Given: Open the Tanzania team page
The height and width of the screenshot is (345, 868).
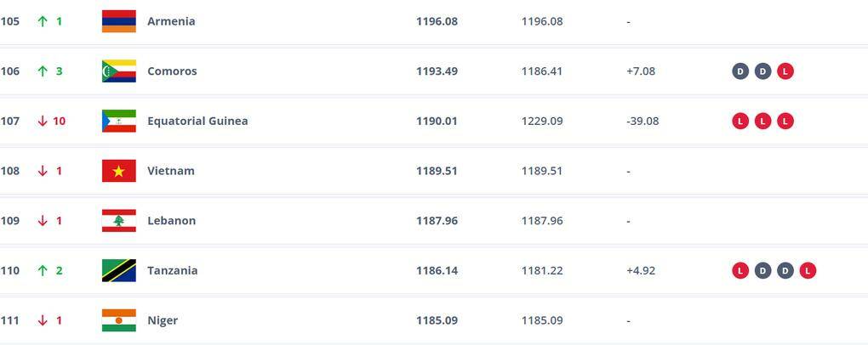Looking at the screenshot, I should 173,270.
